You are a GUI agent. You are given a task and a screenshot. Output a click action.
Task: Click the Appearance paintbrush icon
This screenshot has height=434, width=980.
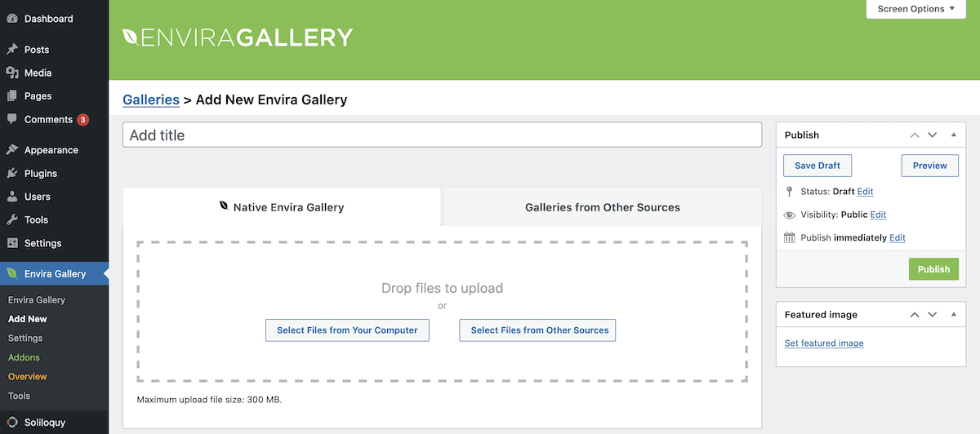point(12,150)
